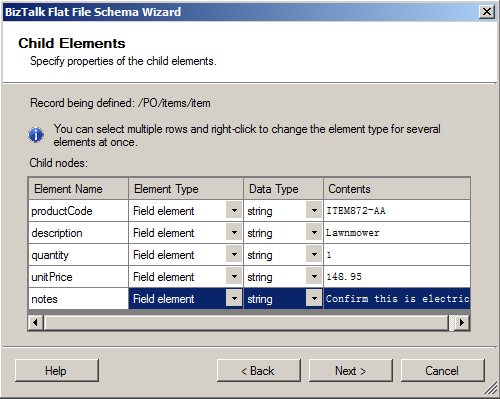The height and width of the screenshot is (399, 500).
Task: Click the window resize grip icon
Action: [490, 388]
